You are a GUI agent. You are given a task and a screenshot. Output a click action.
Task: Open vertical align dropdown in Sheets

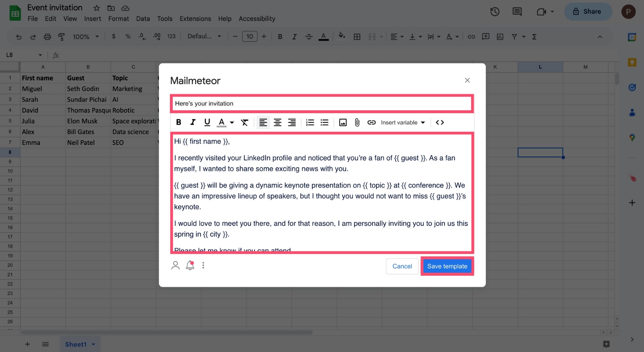pyautogui.click(x=416, y=37)
